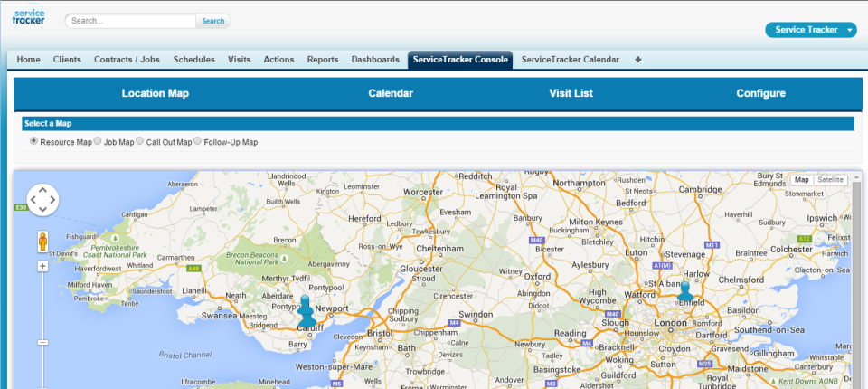Click the map's vertical scrollbar
The image size is (868, 389).
click(x=856, y=280)
